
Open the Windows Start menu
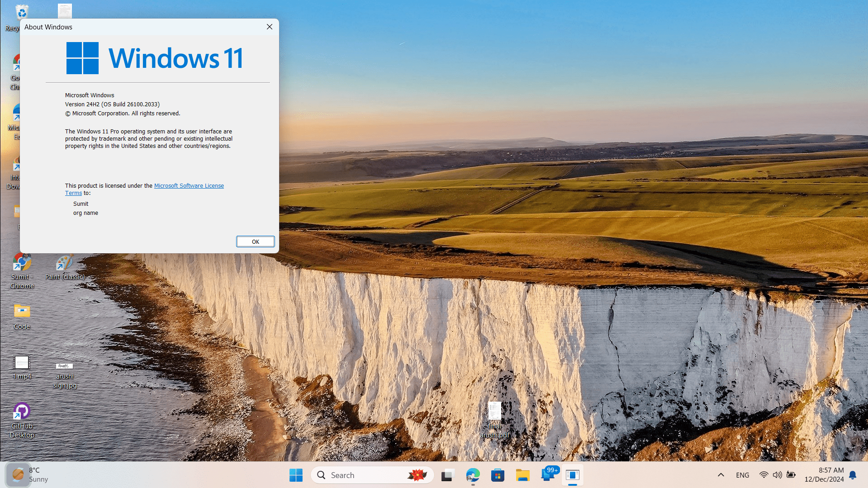click(296, 475)
